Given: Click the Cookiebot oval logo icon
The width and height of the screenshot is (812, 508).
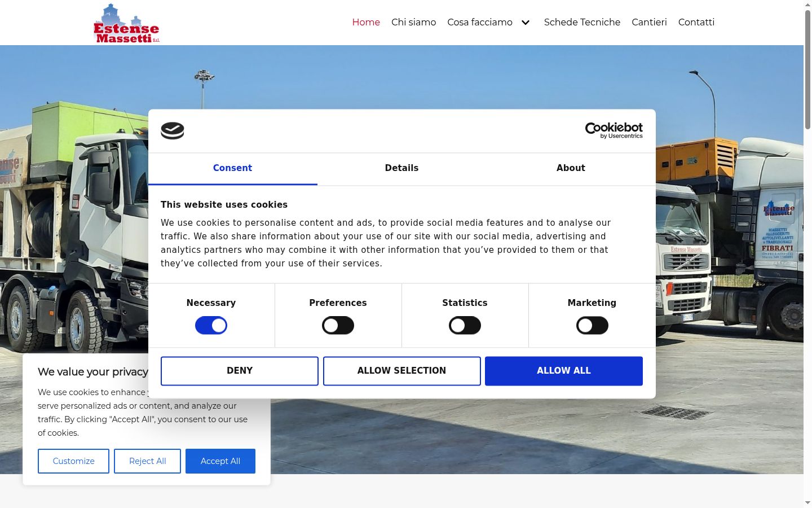Looking at the screenshot, I should click(173, 131).
